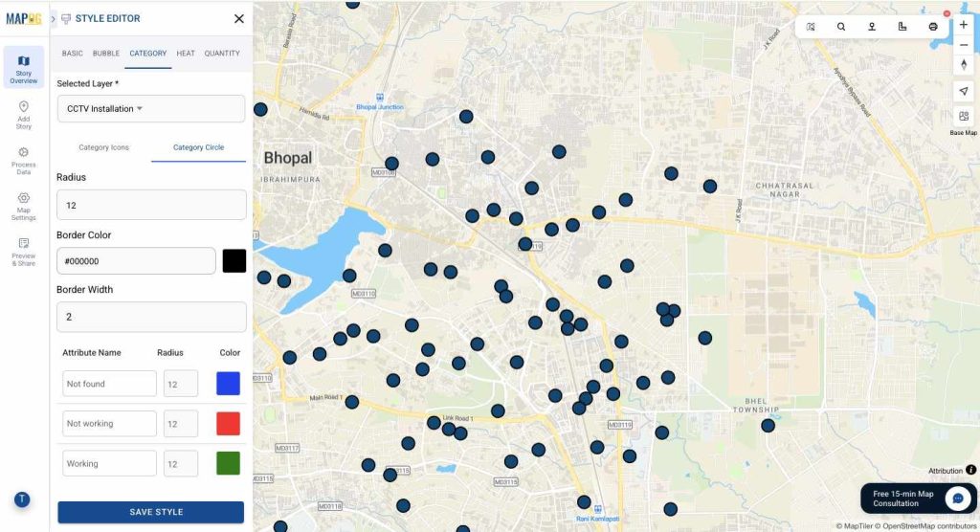Select the Category Icons tab
This screenshot has width=980, height=532.
click(x=103, y=147)
